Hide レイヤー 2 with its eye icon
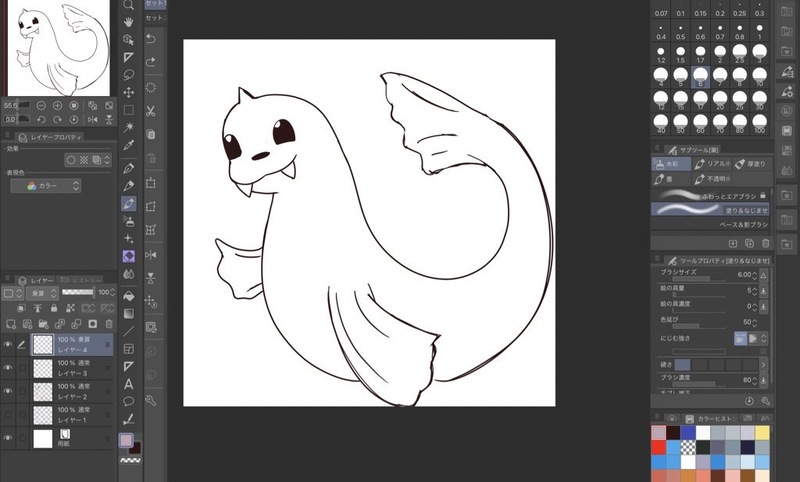This screenshot has width=800, height=482. (8, 391)
